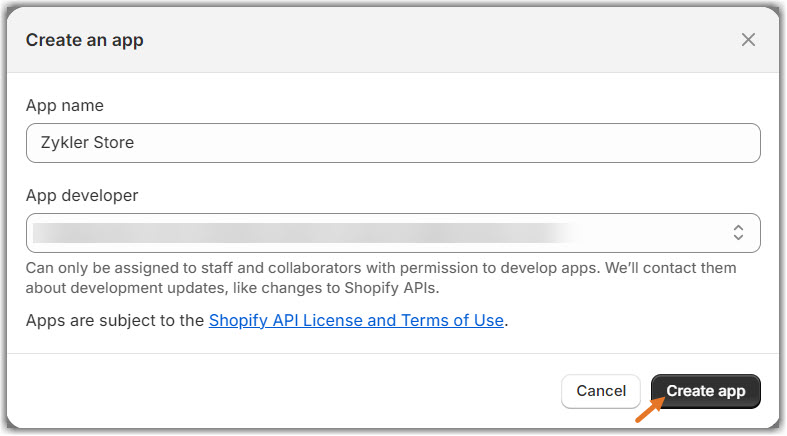Click the "Create an app" dialog title
The height and width of the screenshot is (436, 787).
pyautogui.click(x=84, y=40)
